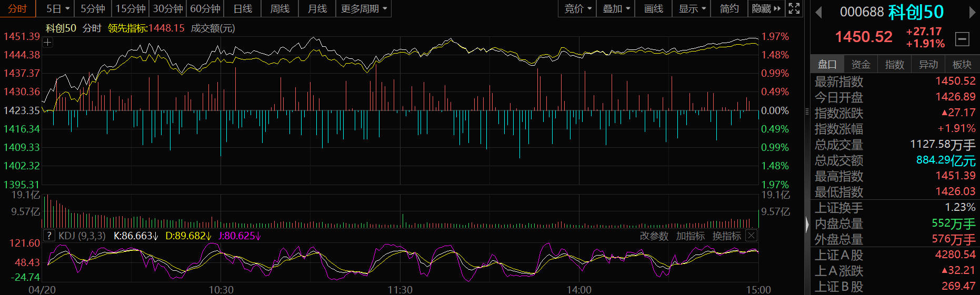The image size is (980, 295).
Task: Go to previous stock with left arrow
Action: 818,12
